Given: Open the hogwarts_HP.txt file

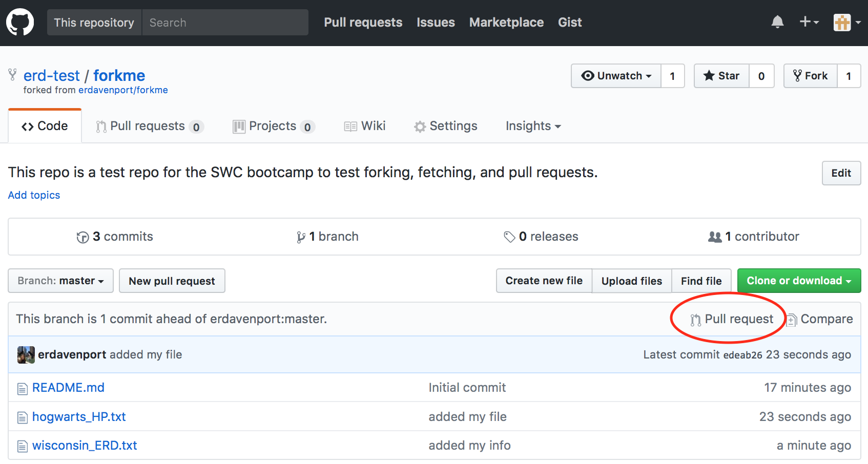Looking at the screenshot, I should 79,417.
